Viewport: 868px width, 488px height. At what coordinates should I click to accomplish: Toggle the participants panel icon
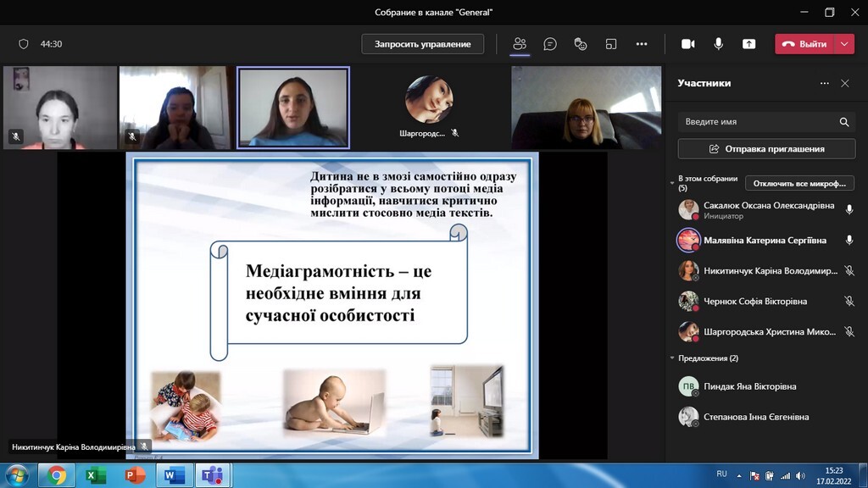(x=520, y=44)
